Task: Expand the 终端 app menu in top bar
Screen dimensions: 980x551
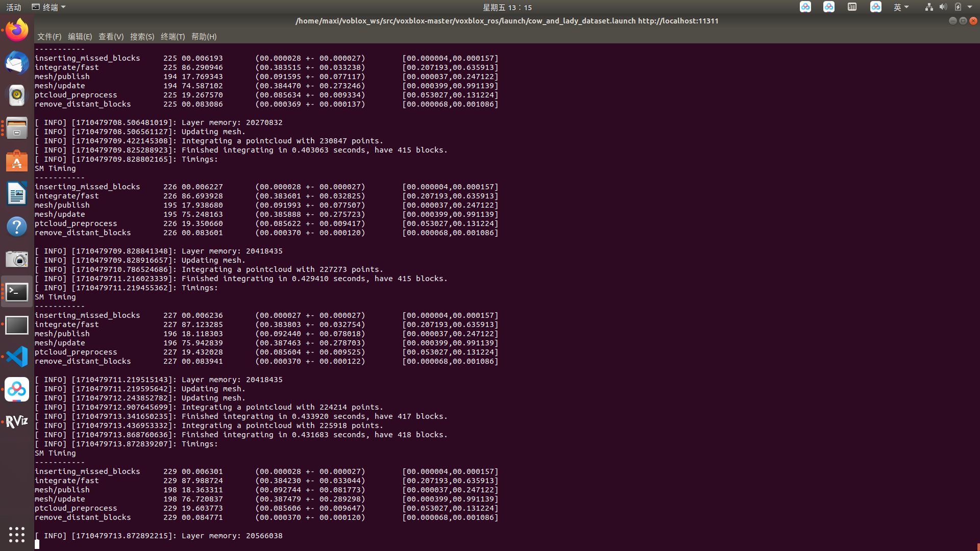Action: pyautogui.click(x=49, y=7)
